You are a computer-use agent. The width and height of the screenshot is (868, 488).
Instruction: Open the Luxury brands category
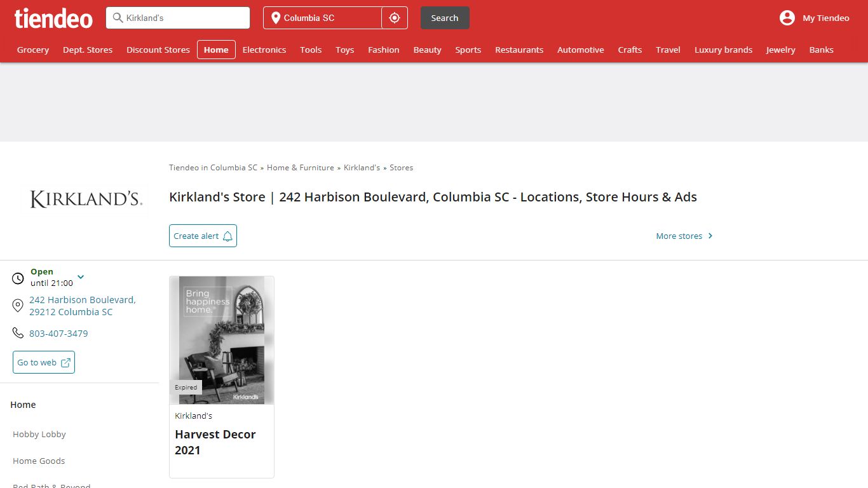pos(723,50)
